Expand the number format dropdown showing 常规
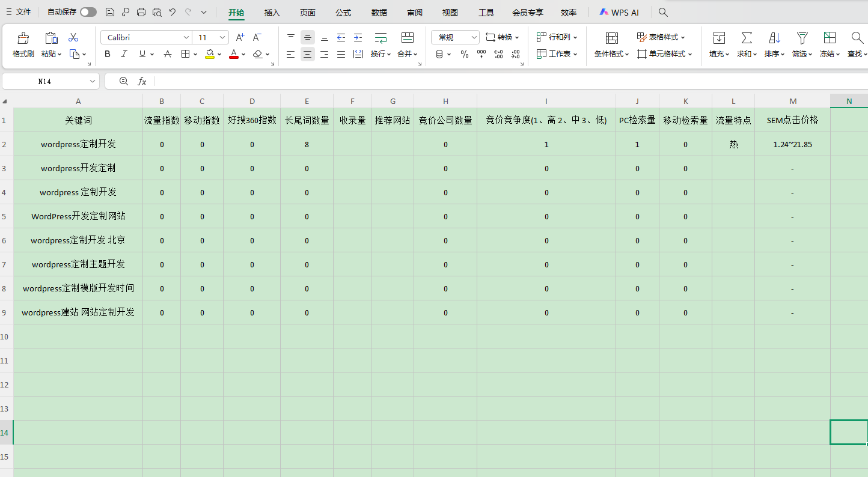This screenshot has height=477, width=868. point(474,37)
